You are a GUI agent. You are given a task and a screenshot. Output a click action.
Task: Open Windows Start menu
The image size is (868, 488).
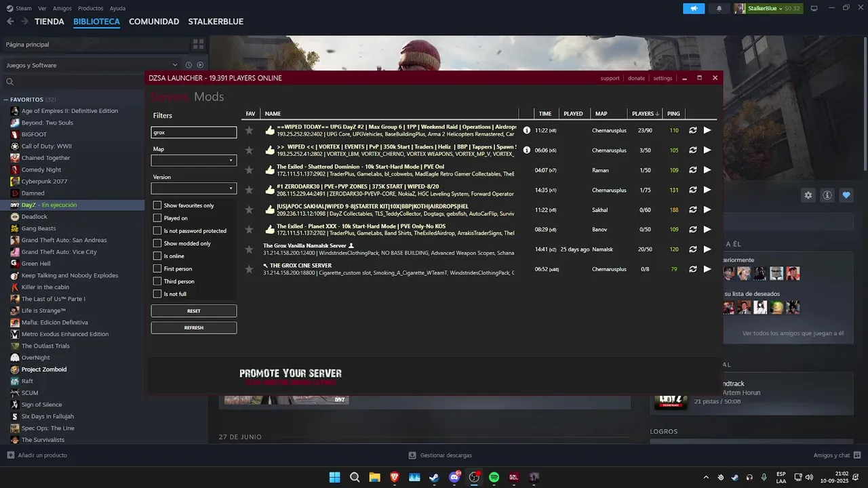[334, 477]
